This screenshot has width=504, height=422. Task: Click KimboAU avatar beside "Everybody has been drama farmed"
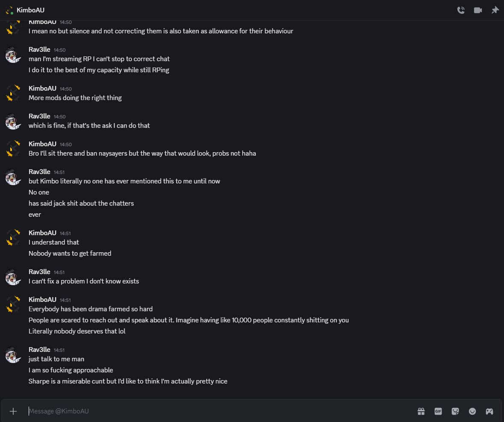click(x=13, y=305)
